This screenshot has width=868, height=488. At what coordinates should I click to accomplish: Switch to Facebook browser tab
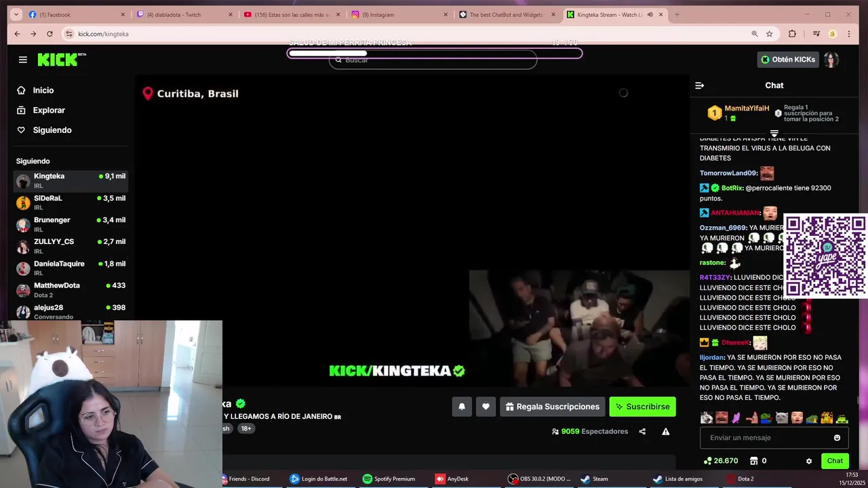[77, 14]
